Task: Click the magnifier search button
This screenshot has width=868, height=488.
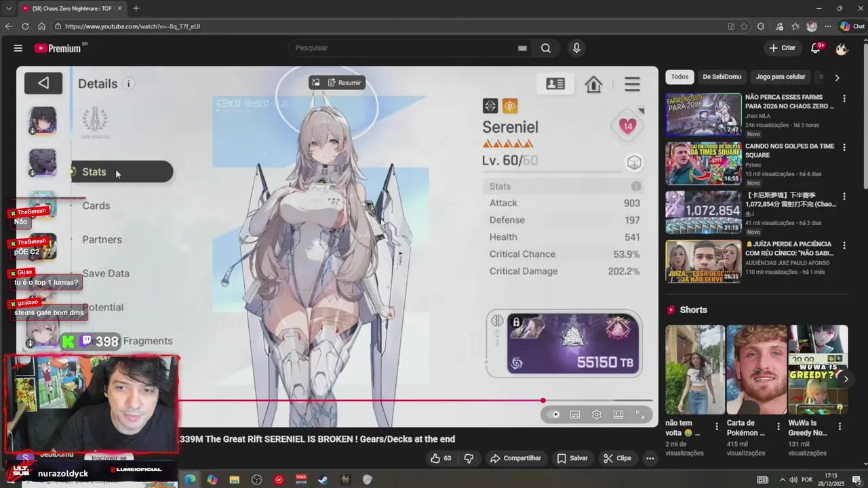Action: [546, 48]
